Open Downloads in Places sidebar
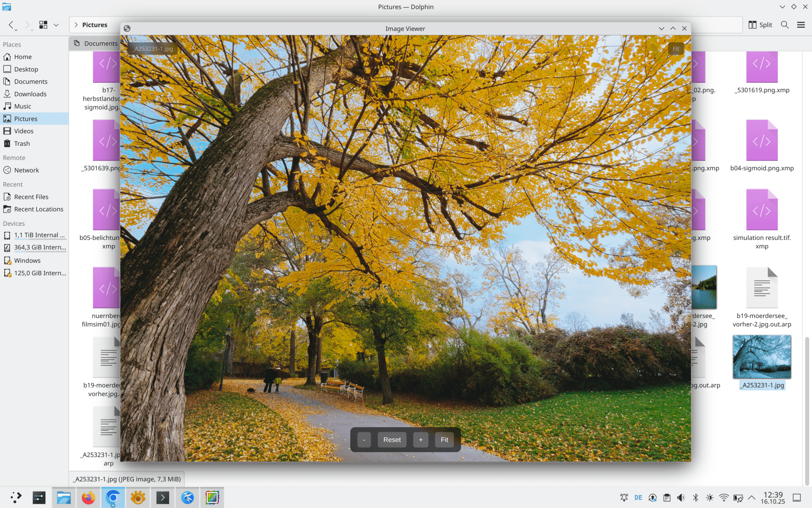Image resolution: width=812 pixels, height=508 pixels. [x=30, y=94]
